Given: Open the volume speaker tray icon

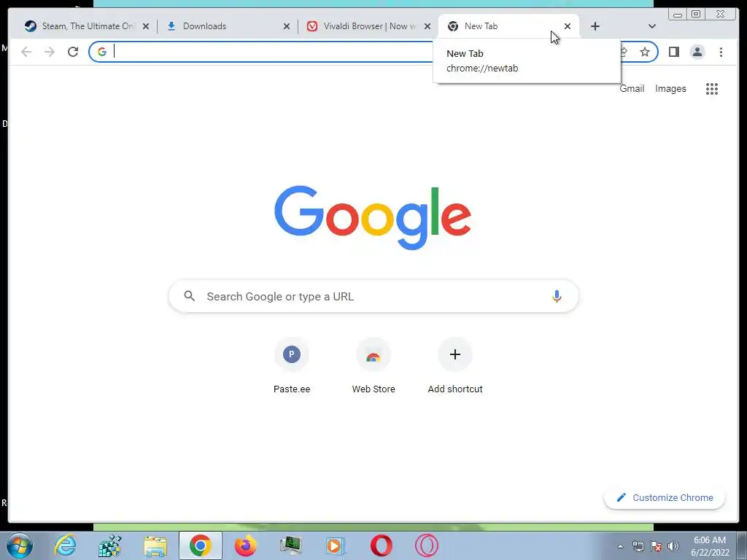Looking at the screenshot, I should [x=673, y=546].
